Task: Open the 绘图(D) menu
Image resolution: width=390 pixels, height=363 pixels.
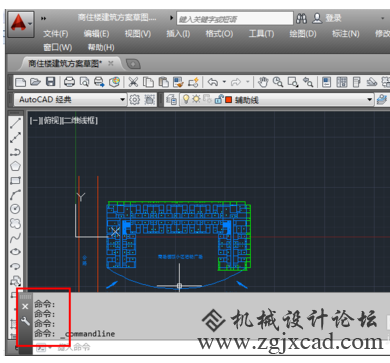Action: 303,34
